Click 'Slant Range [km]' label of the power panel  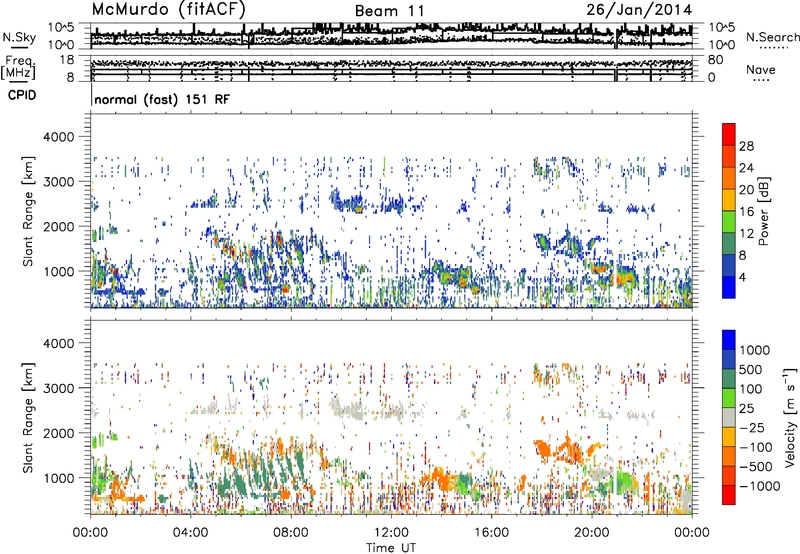point(28,211)
